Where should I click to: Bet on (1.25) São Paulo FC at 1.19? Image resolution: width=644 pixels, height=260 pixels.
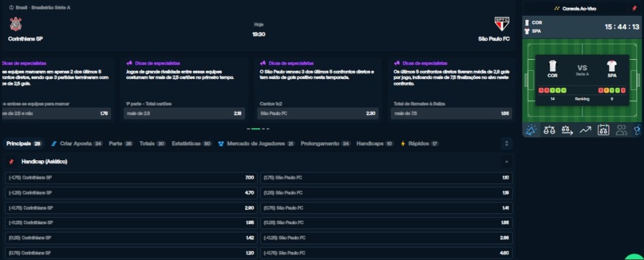[386, 193]
